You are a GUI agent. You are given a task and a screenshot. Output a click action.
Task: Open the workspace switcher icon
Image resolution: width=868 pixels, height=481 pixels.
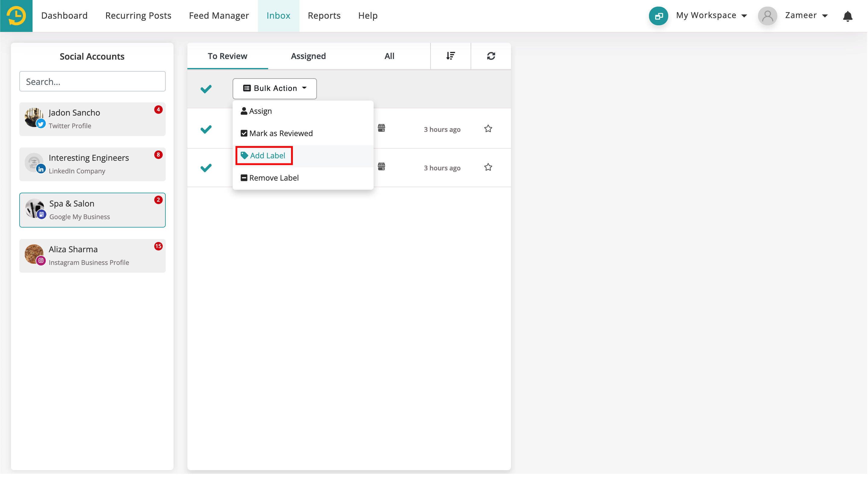658,16
